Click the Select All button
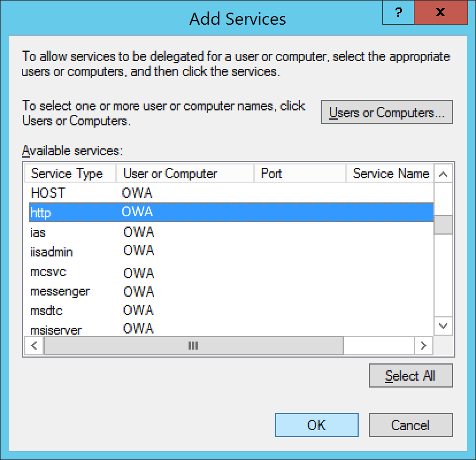This screenshot has width=476, height=460. click(x=410, y=375)
